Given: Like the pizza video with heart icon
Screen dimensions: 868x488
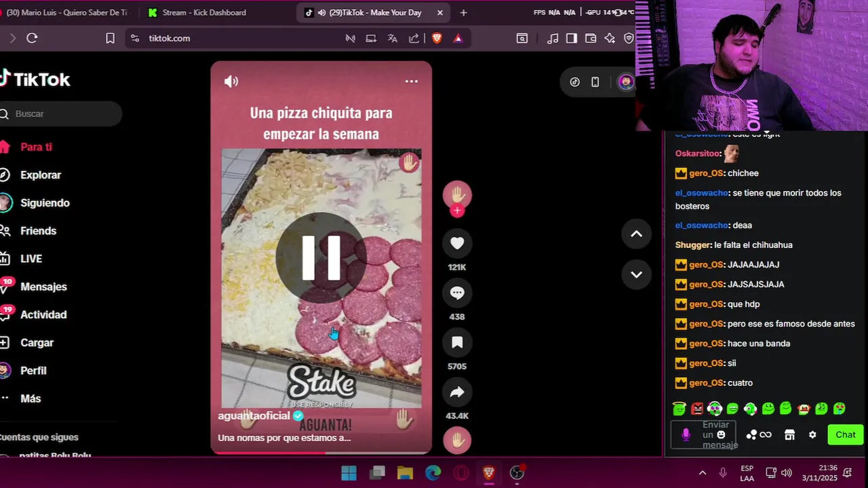Looking at the screenshot, I should [457, 243].
